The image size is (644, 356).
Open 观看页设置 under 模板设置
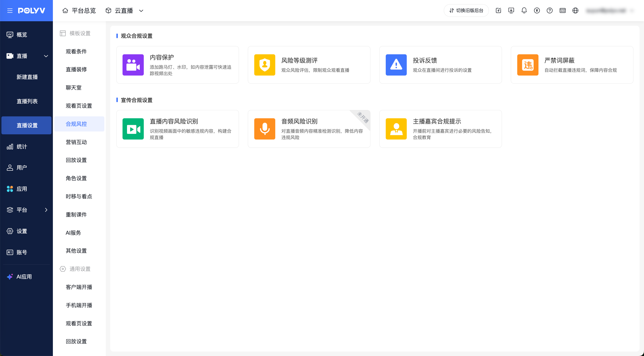click(x=79, y=106)
